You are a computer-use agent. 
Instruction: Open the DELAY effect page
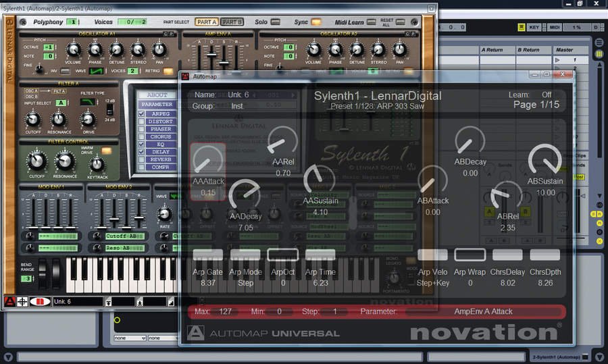click(x=161, y=152)
